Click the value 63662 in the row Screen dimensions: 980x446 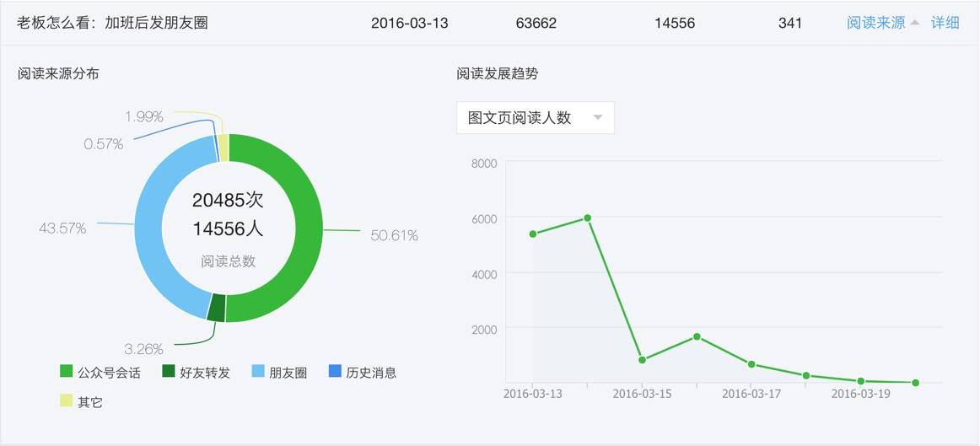click(x=536, y=23)
